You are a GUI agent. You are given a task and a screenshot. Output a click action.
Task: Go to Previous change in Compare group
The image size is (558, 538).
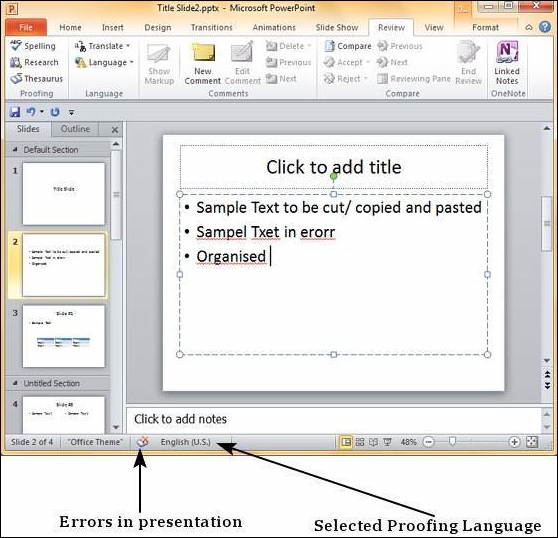pyautogui.click(x=400, y=46)
